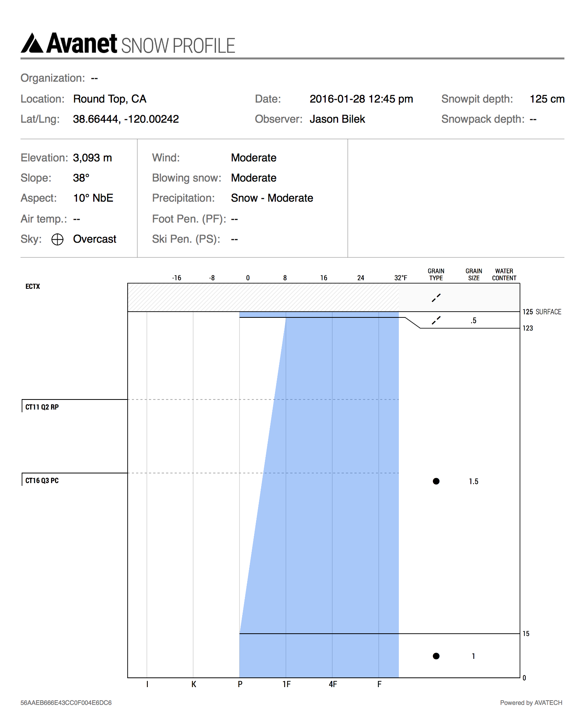588x720 pixels.
Task: Select the CT11 Q2 RP test marker
Action: coord(42,407)
